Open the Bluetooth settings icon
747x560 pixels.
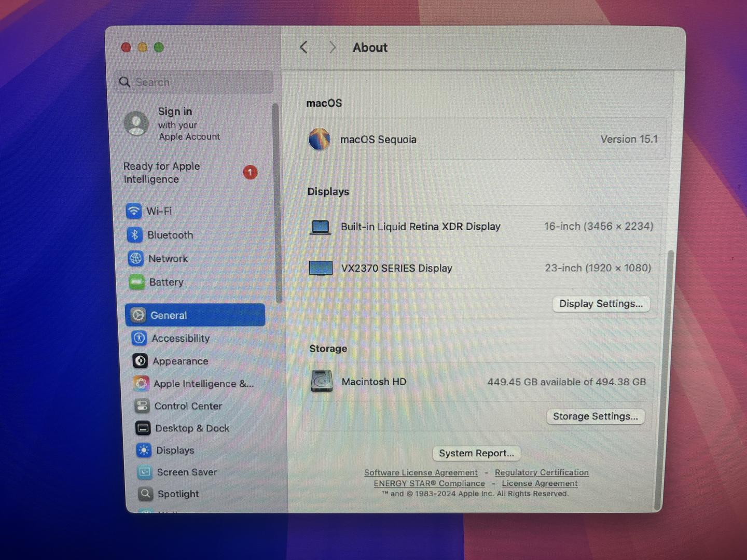(x=135, y=235)
